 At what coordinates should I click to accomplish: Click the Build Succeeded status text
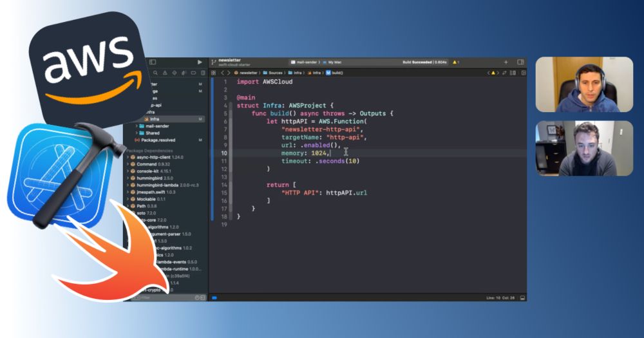(x=424, y=62)
